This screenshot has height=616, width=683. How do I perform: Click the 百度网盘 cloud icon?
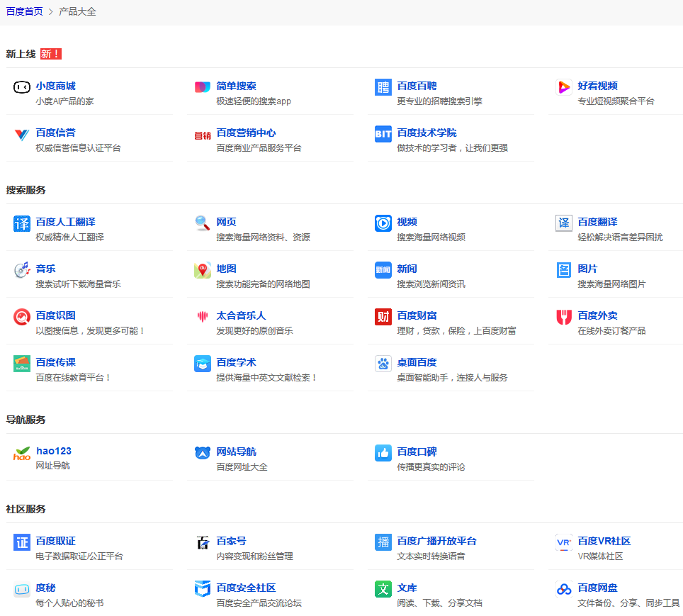(x=564, y=589)
